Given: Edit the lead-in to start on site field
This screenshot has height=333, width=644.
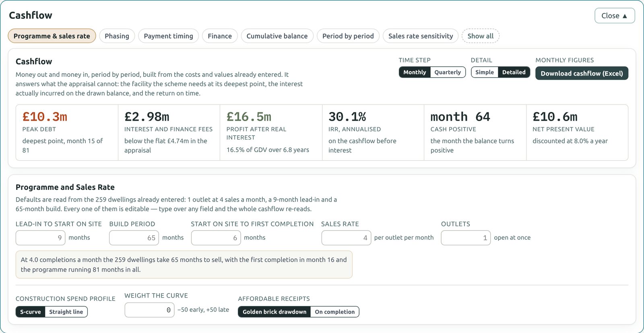Looking at the screenshot, I should pyautogui.click(x=40, y=238).
